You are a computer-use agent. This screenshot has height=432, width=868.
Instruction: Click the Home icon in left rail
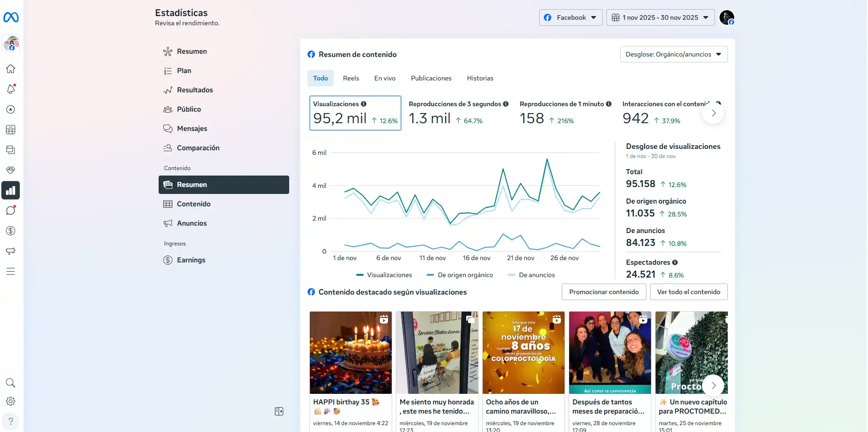point(11,69)
